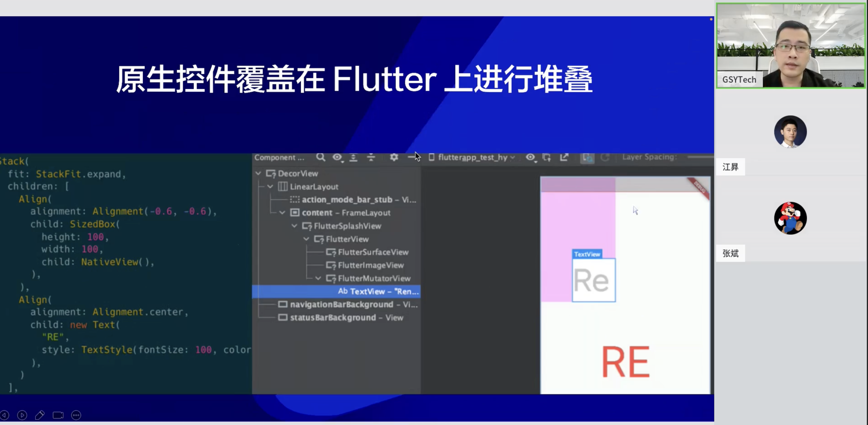
Task: Click the search icon in Component Tree
Action: tap(320, 157)
